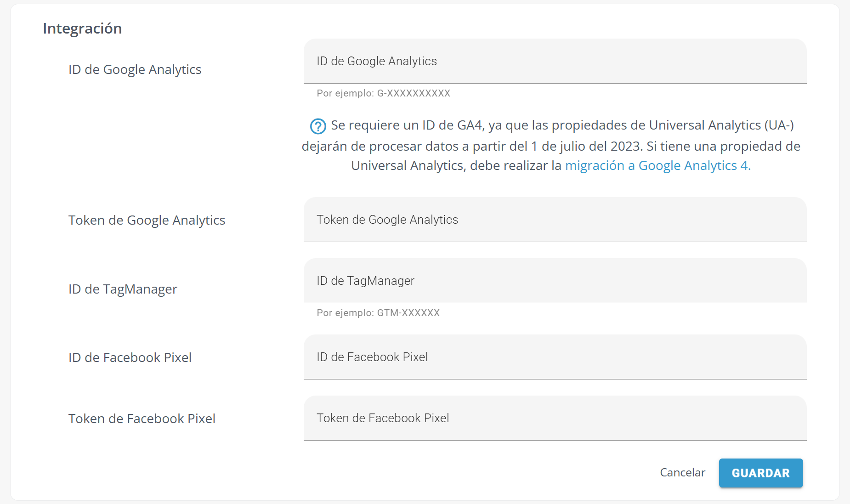Viewport: 850px width, 504px height.
Task: Click the ID de TagManager label
Action: (x=123, y=289)
